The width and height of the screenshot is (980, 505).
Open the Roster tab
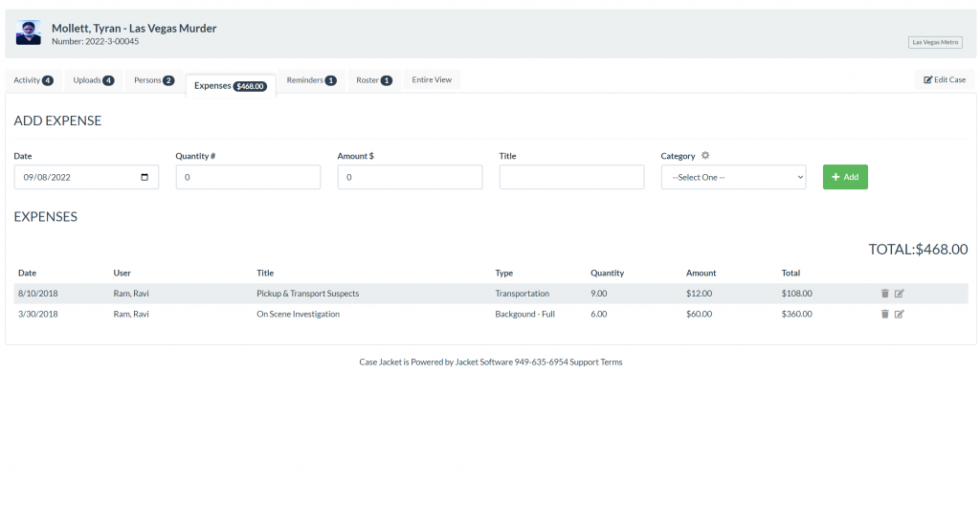tap(374, 80)
